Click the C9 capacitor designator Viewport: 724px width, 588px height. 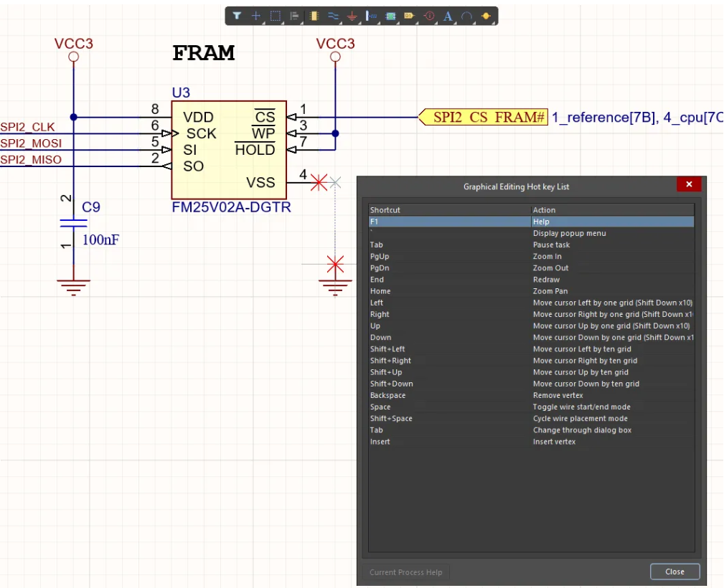coord(91,207)
